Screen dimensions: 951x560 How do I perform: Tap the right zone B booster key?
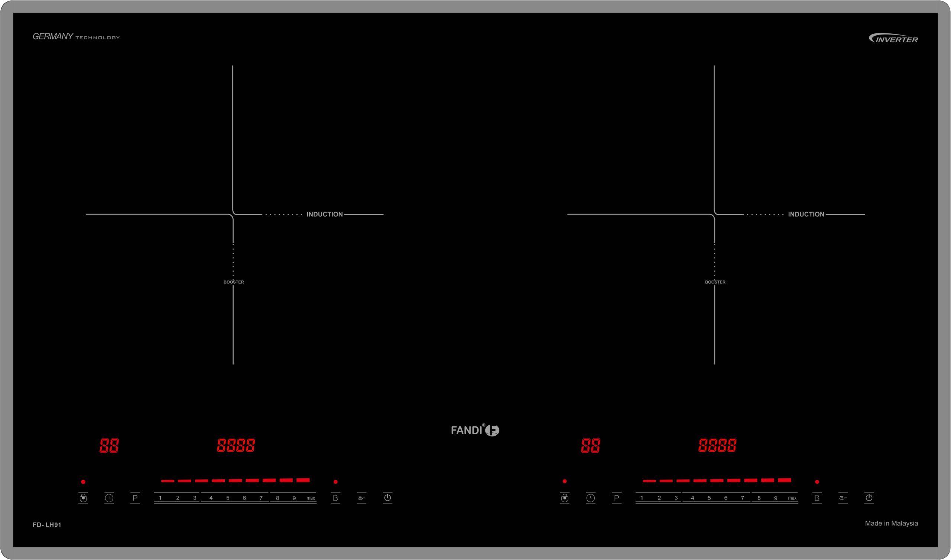(817, 498)
